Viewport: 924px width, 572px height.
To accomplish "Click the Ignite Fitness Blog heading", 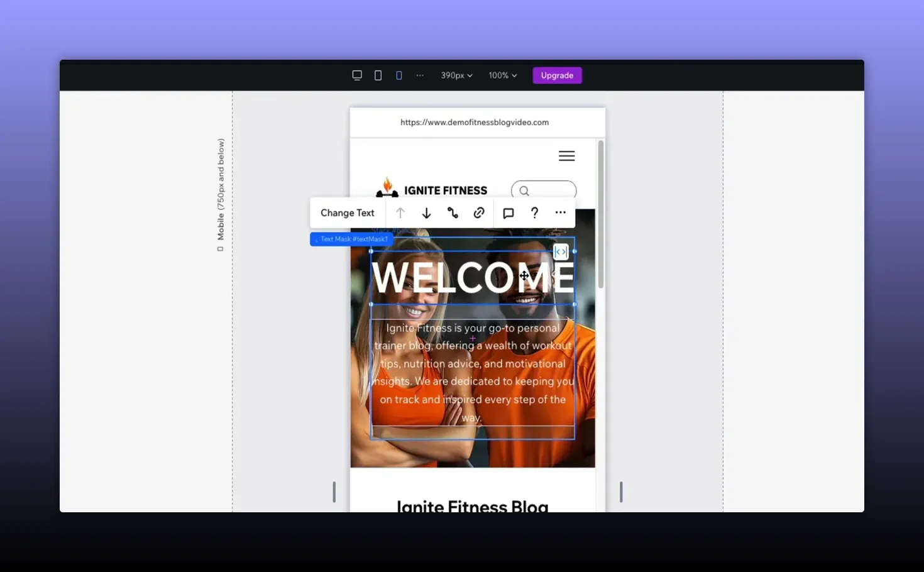I will 473,506.
